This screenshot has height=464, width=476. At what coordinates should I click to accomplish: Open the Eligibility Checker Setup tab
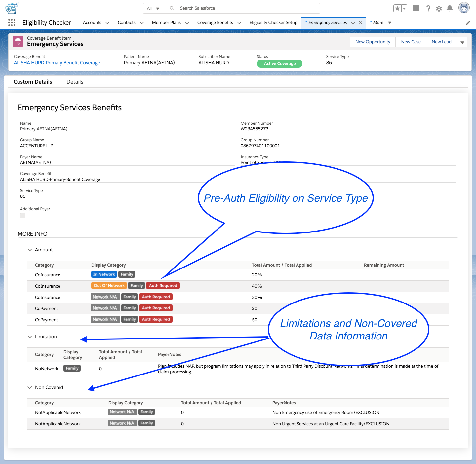pos(273,22)
